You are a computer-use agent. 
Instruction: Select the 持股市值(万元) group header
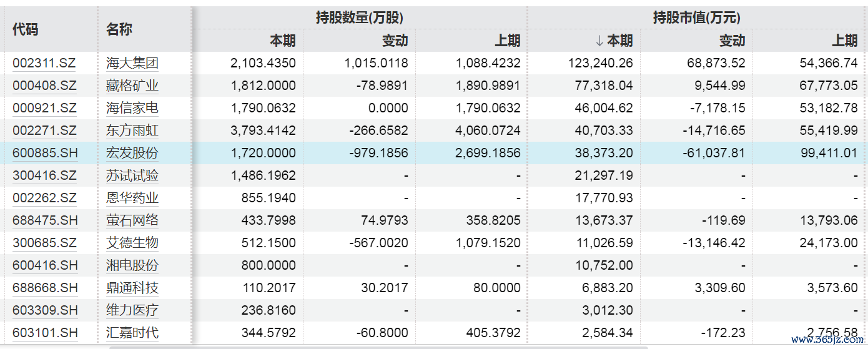[x=697, y=17]
